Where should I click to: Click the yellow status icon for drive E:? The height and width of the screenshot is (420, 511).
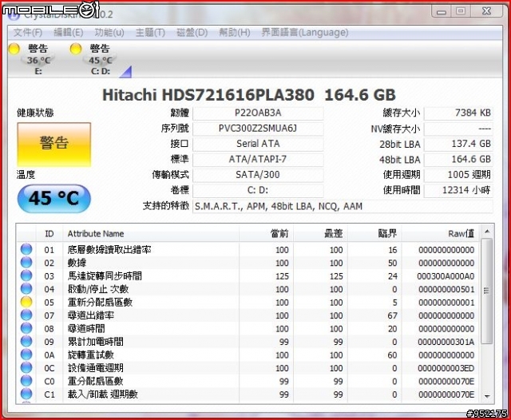[x=14, y=49]
